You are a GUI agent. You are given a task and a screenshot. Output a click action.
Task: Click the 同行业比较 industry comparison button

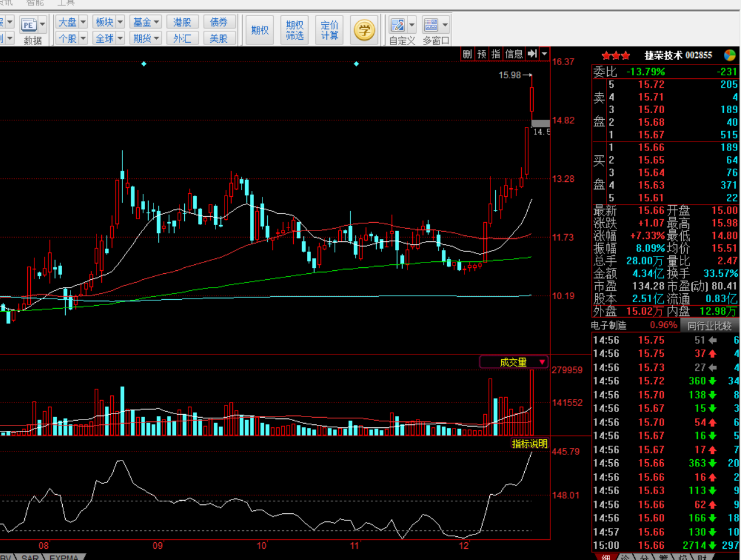coord(710,326)
